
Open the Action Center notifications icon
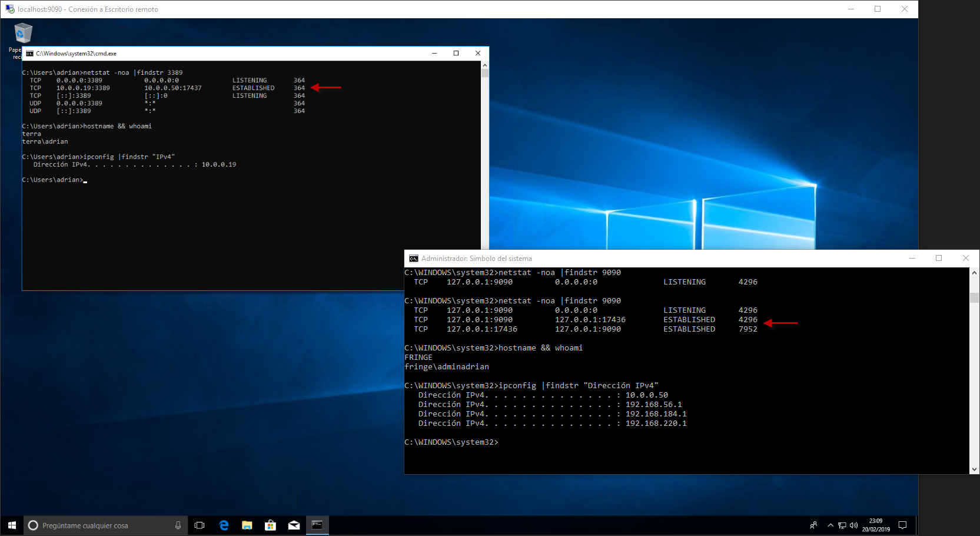(x=902, y=525)
